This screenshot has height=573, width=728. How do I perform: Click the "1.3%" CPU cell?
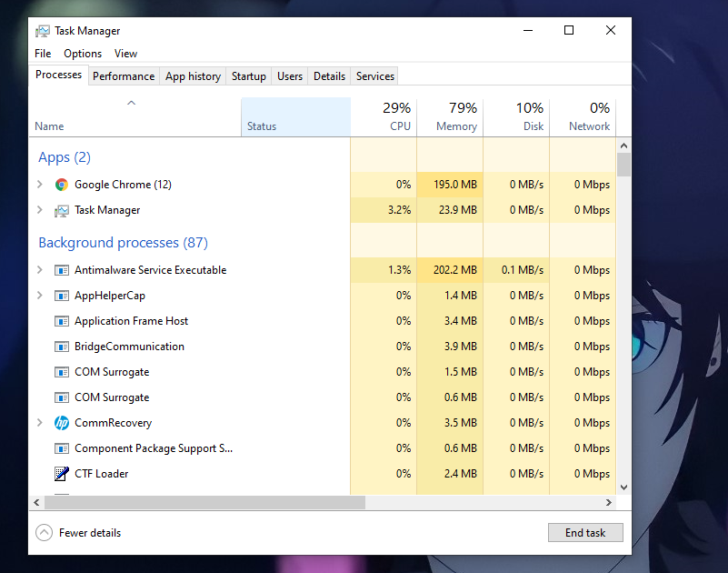pos(384,270)
